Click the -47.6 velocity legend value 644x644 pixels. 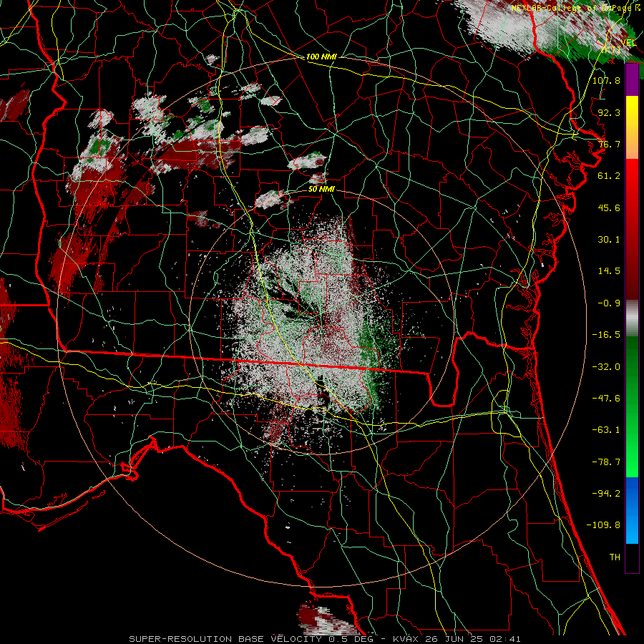[607, 399]
